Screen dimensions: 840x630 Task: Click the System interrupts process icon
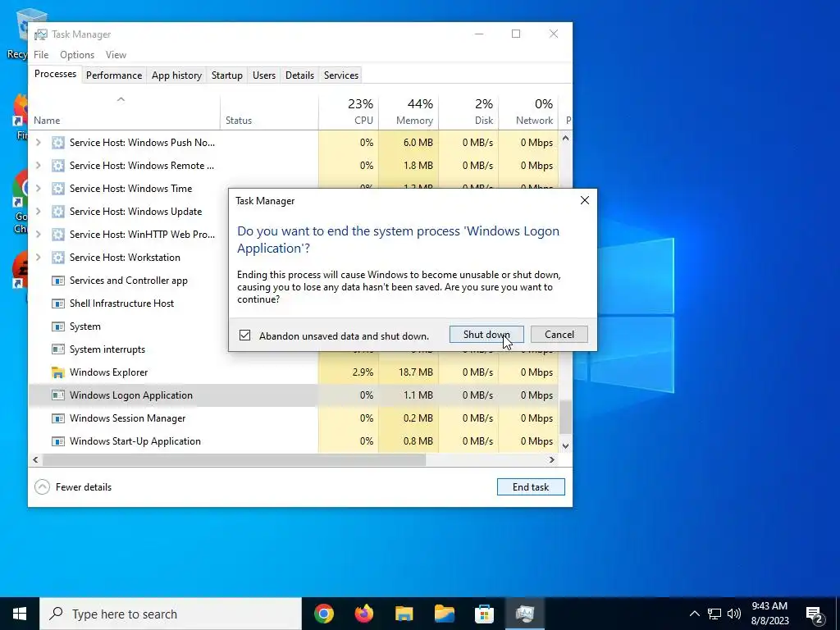tap(58, 349)
